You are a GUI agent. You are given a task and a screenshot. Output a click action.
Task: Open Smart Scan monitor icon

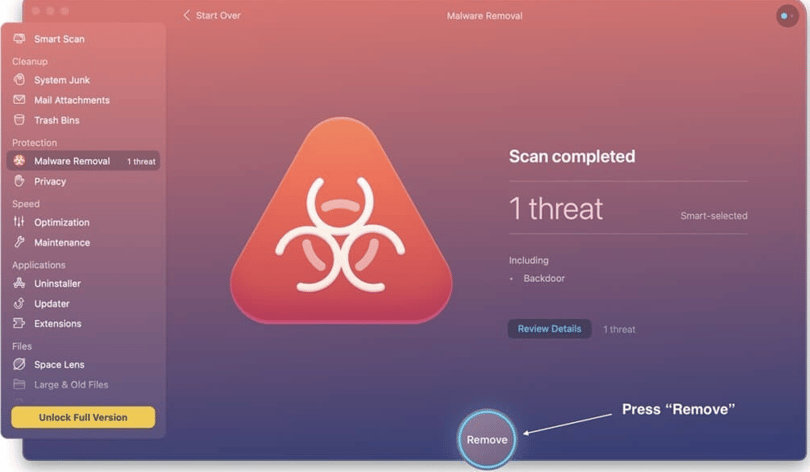[19, 39]
